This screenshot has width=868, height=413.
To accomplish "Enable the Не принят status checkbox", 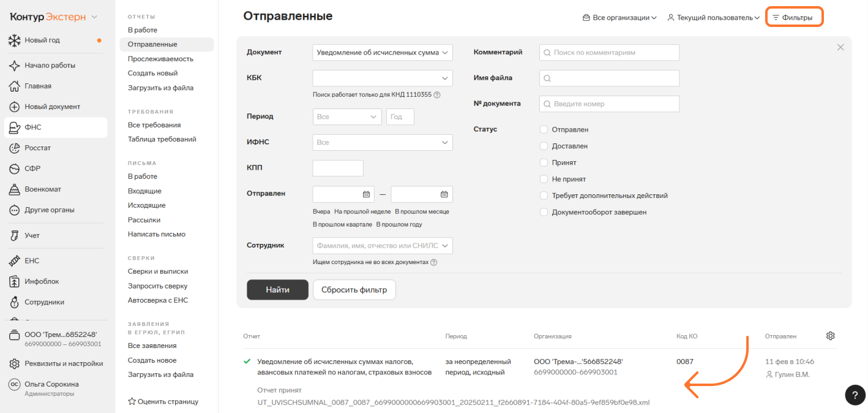I will (544, 180).
